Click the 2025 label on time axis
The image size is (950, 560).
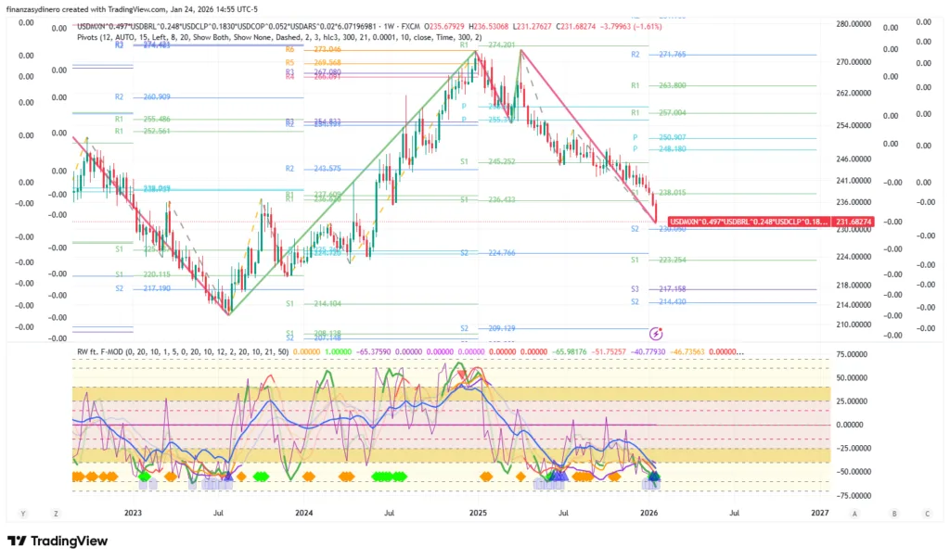[x=478, y=512]
